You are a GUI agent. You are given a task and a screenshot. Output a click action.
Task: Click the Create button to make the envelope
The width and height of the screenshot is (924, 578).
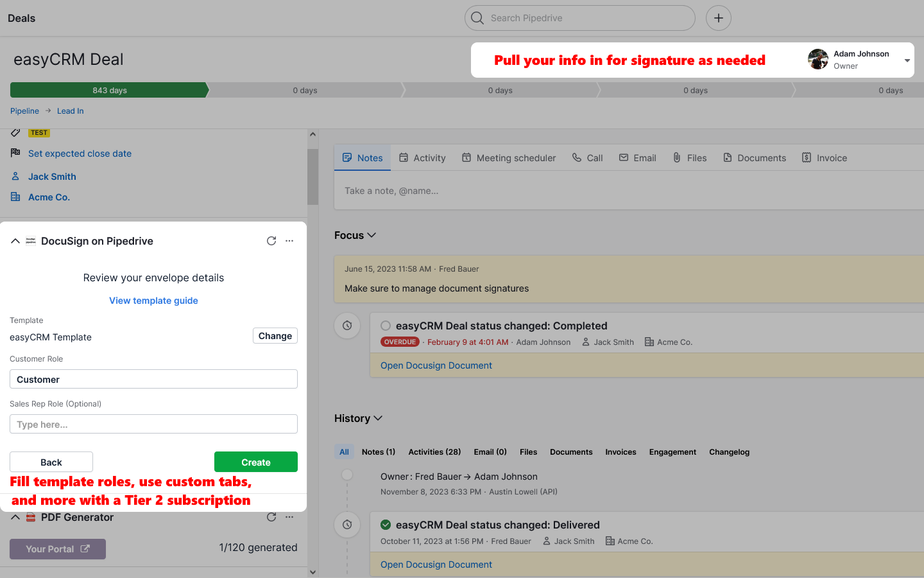coord(255,462)
